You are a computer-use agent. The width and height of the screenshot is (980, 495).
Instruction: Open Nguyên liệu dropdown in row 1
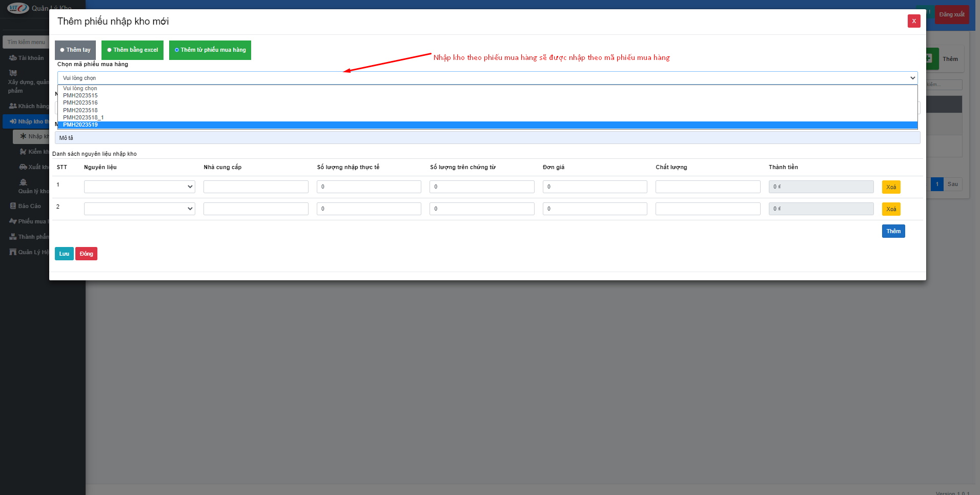139,187
